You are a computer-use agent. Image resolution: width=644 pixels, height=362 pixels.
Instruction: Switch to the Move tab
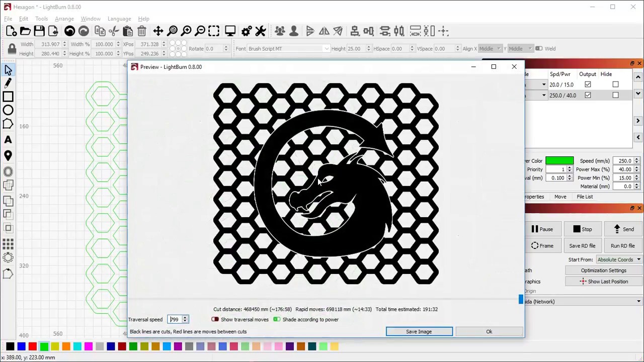(560, 197)
